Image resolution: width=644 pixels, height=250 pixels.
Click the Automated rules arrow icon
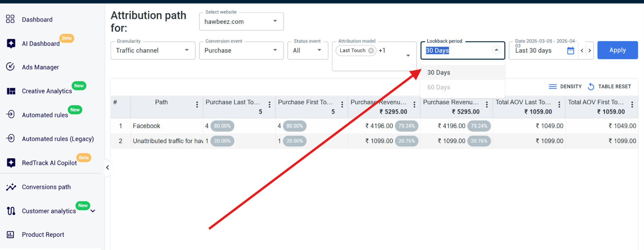tap(10, 114)
